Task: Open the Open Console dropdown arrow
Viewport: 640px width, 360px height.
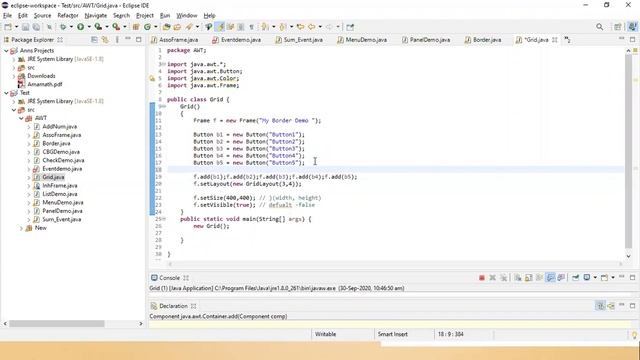Action: point(613,278)
